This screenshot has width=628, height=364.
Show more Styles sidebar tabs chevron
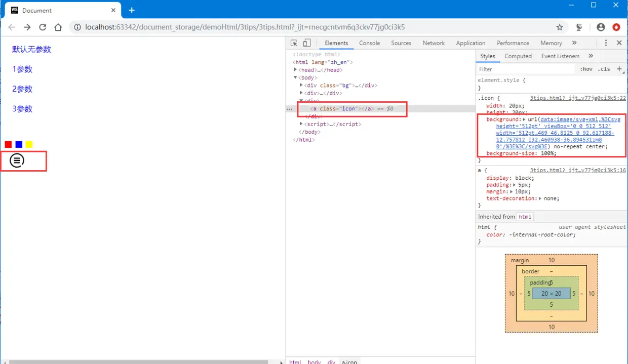[591, 56]
